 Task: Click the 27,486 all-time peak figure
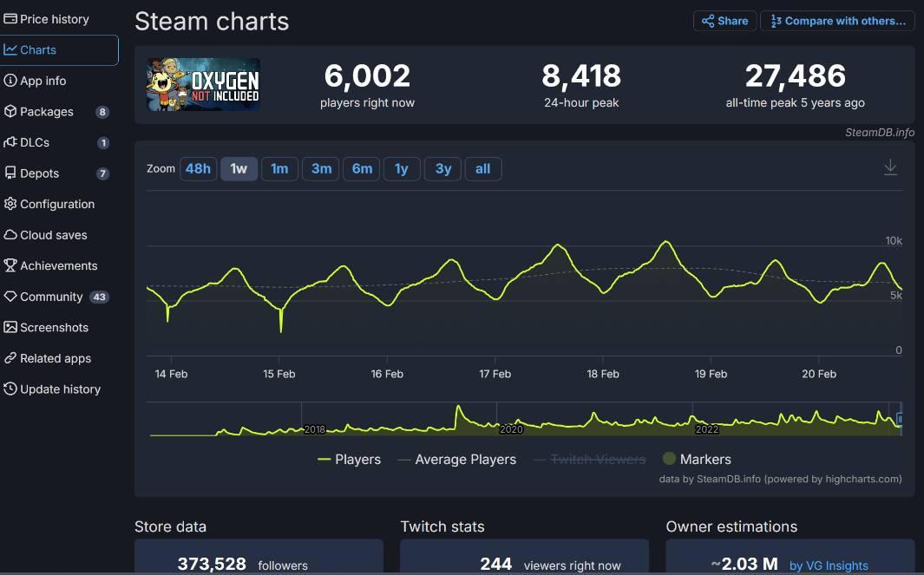click(x=795, y=76)
